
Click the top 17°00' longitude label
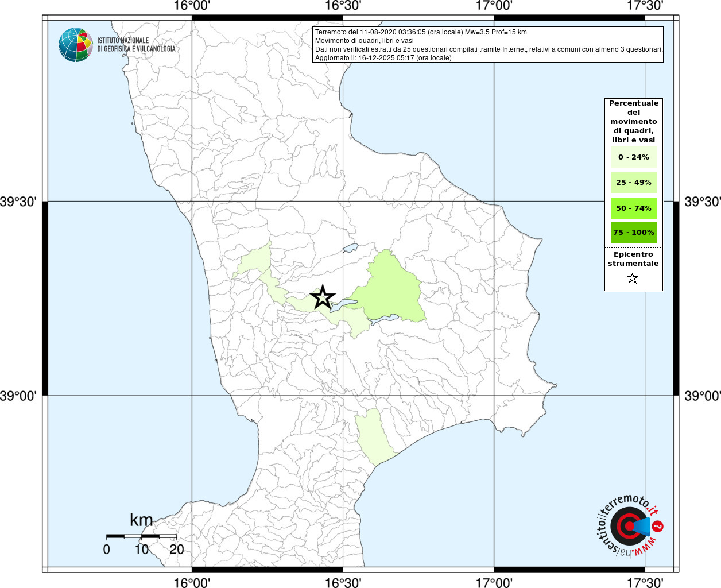click(494, 6)
